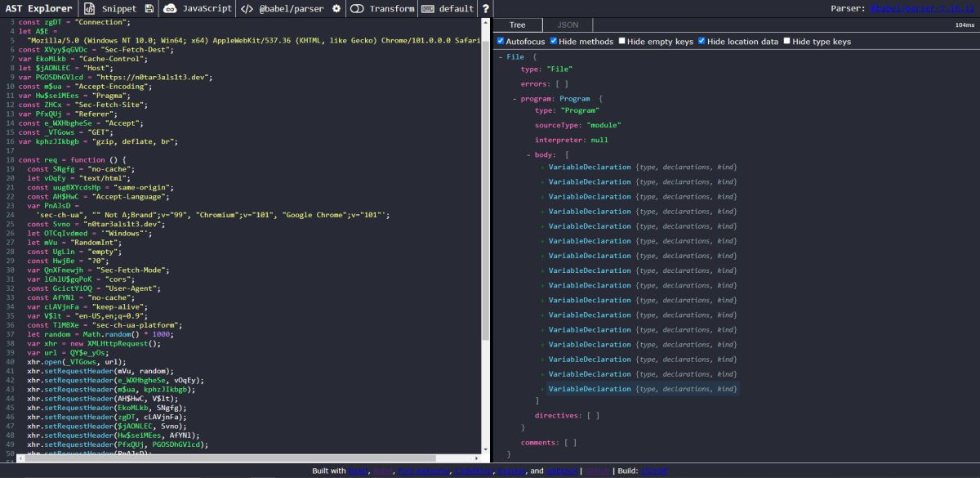
Task: Collapse the File node in the tree
Action: pyautogui.click(x=501, y=57)
